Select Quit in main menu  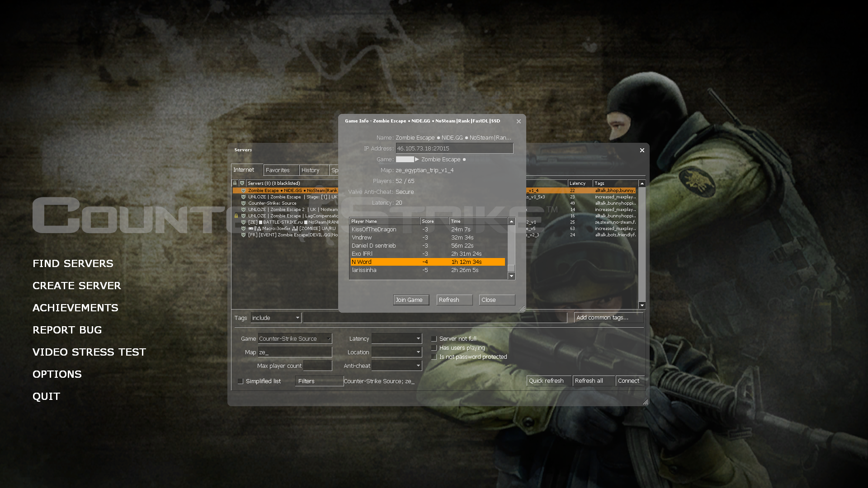click(x=46, y=396)
